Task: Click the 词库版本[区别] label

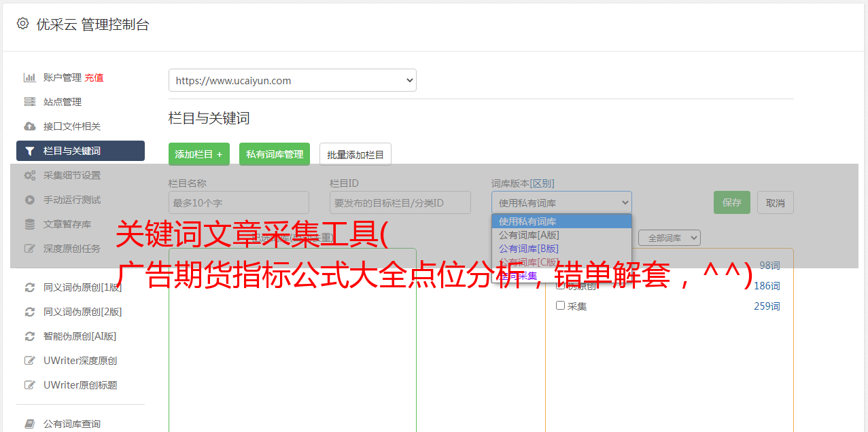Action: pyautogui.click(x=523, y=183)
